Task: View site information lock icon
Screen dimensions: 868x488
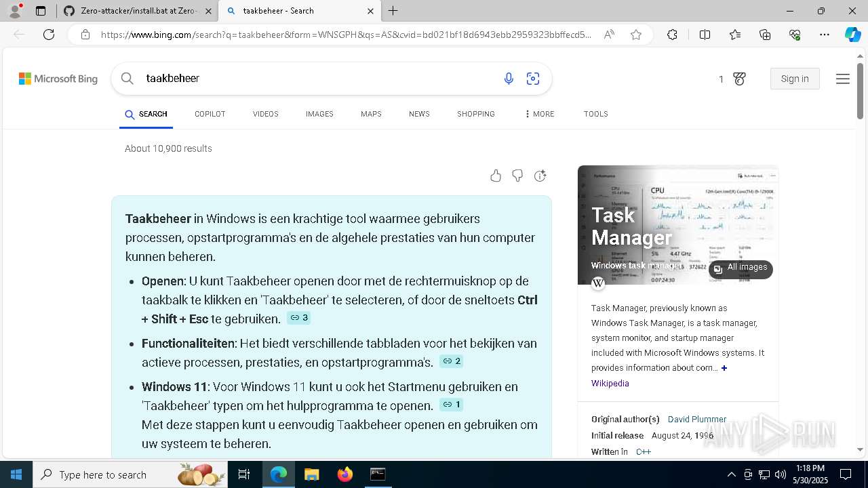Action: (x=85, y=35)
